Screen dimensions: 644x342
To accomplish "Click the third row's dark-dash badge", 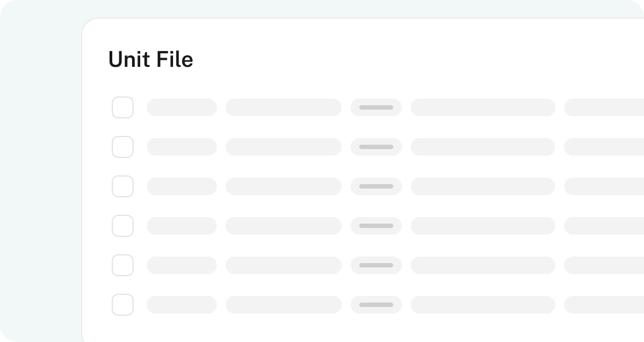I will (376, 186).
